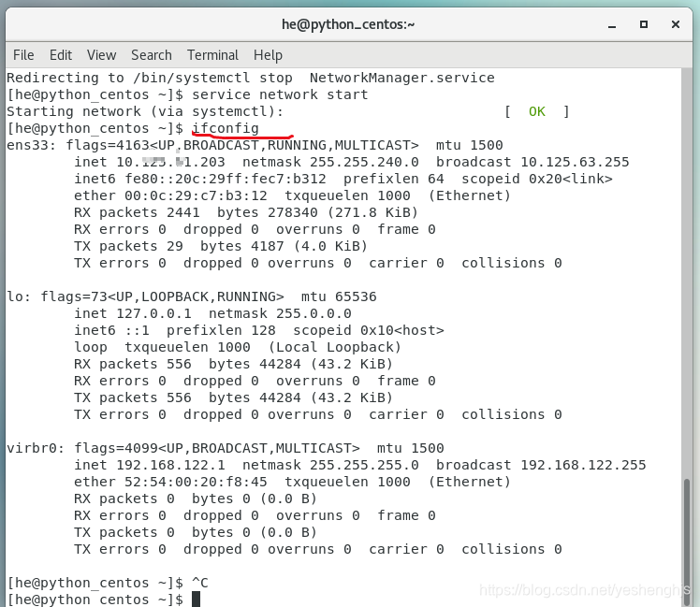
Task: Click the virbr0 interface name
Action: [x=32, y=448]
